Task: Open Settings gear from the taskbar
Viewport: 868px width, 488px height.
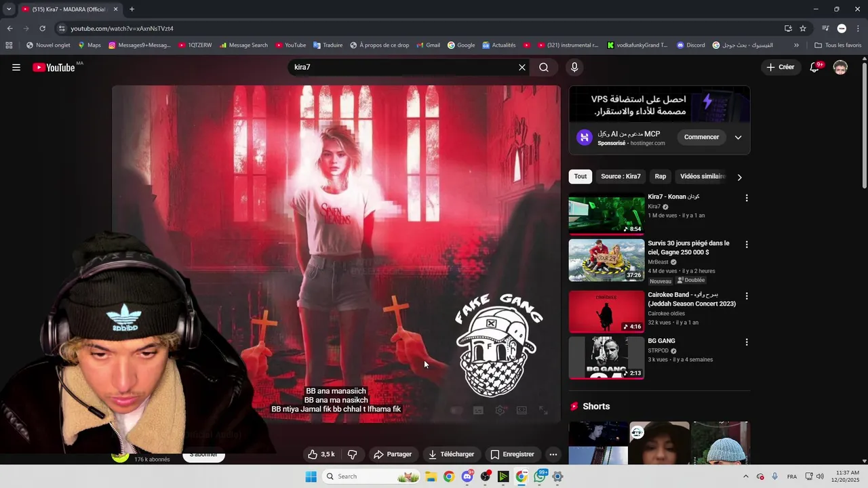Action: click(557, 476)
